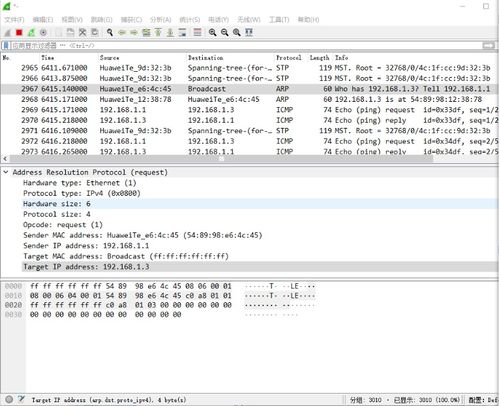Click the packet list horizontal scrollbar
The width and height of the screenshot is (499, 406).
221,159
